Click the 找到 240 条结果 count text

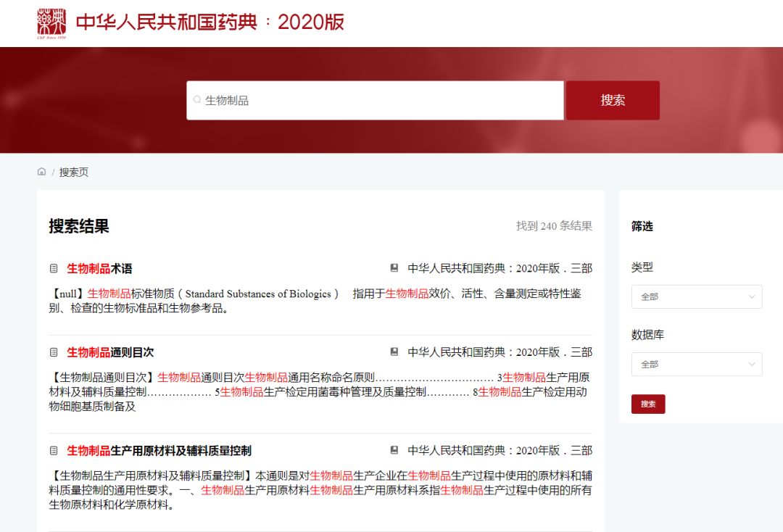point(555,226)
